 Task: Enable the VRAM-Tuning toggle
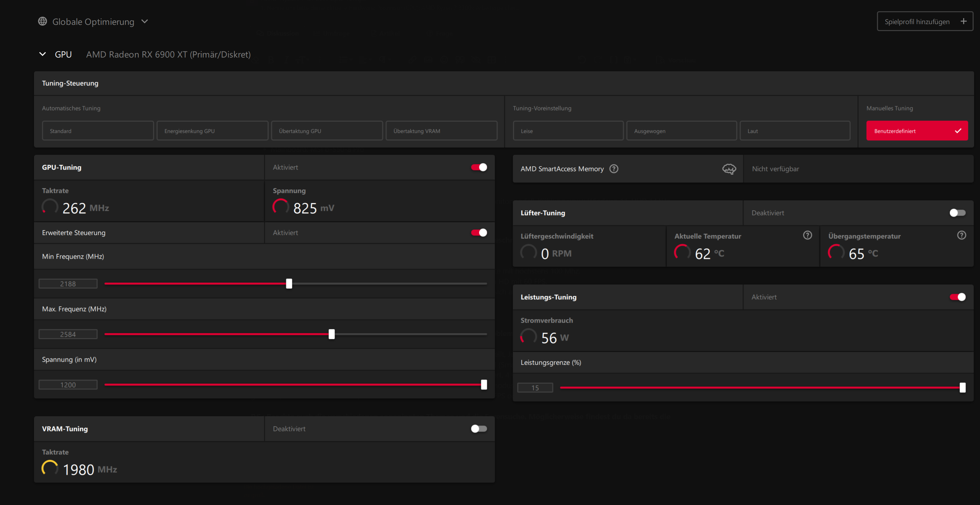point(479,428)
